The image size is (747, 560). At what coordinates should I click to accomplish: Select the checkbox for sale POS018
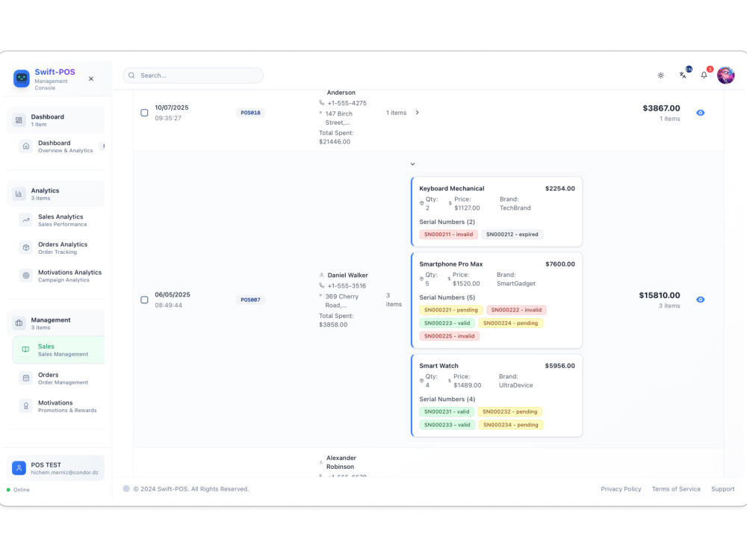144,113
